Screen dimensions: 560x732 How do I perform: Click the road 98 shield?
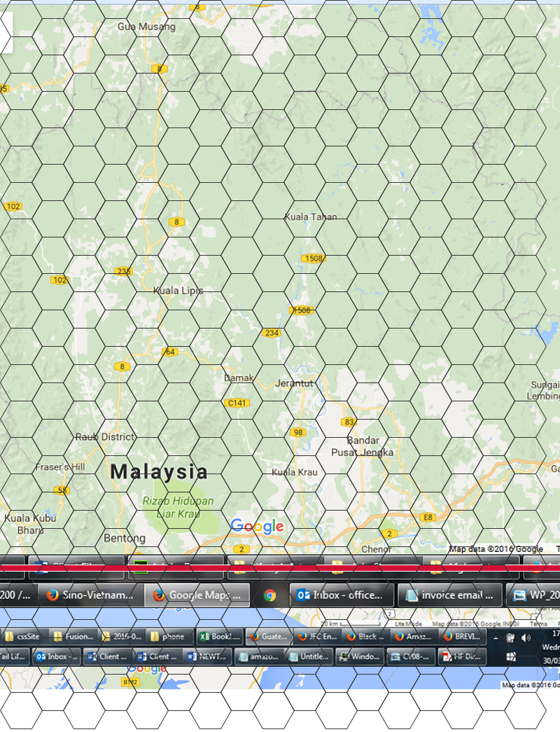(x=298, y=432)
